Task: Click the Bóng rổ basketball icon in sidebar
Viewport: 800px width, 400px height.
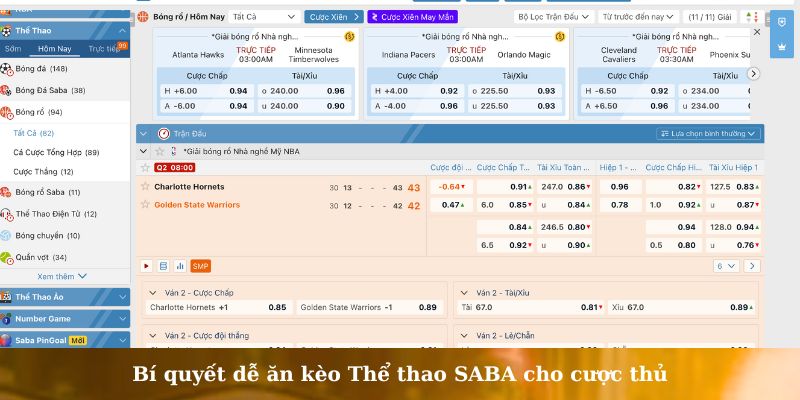Action: pos(6,112)
